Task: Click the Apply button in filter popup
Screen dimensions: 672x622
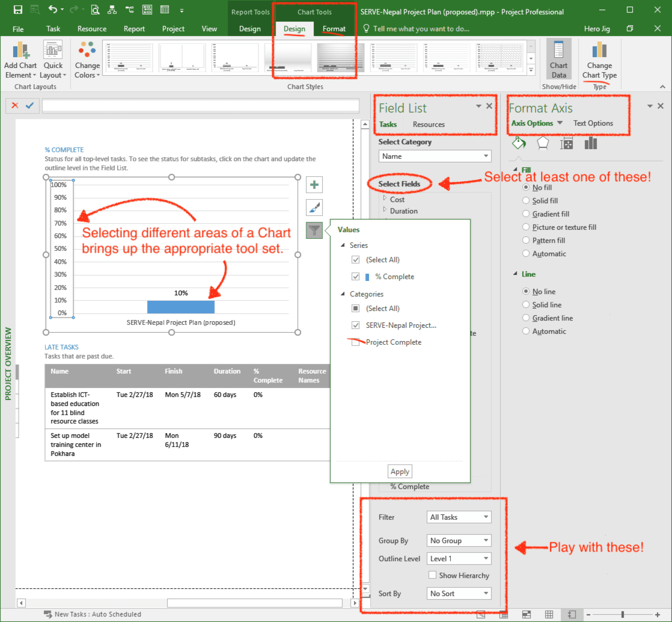Action: click(400, 472)
